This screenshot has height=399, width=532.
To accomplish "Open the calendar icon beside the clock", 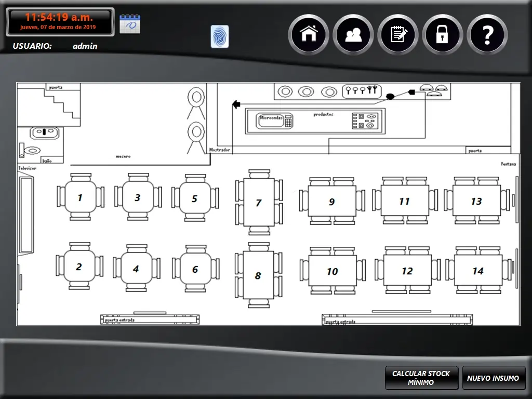I will (130, 24).
